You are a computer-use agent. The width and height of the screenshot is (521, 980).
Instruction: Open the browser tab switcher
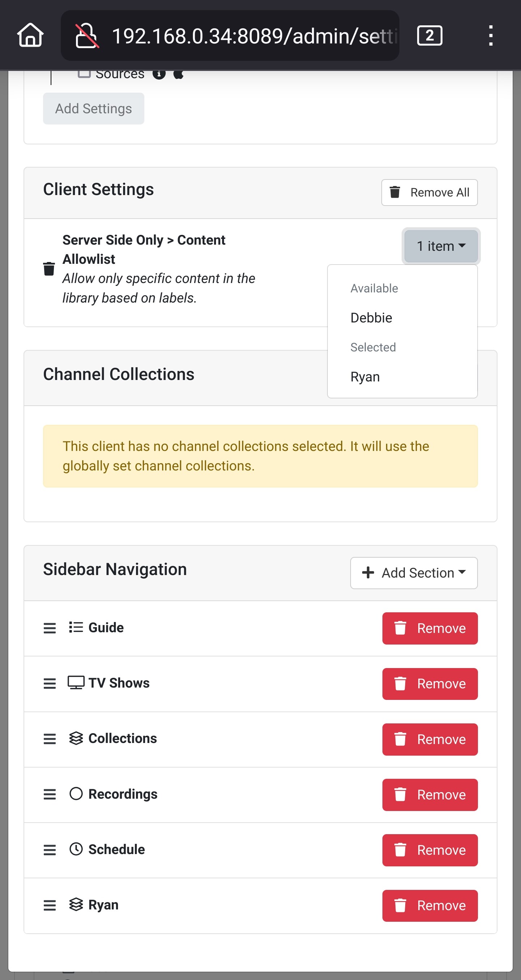point(429,35)
